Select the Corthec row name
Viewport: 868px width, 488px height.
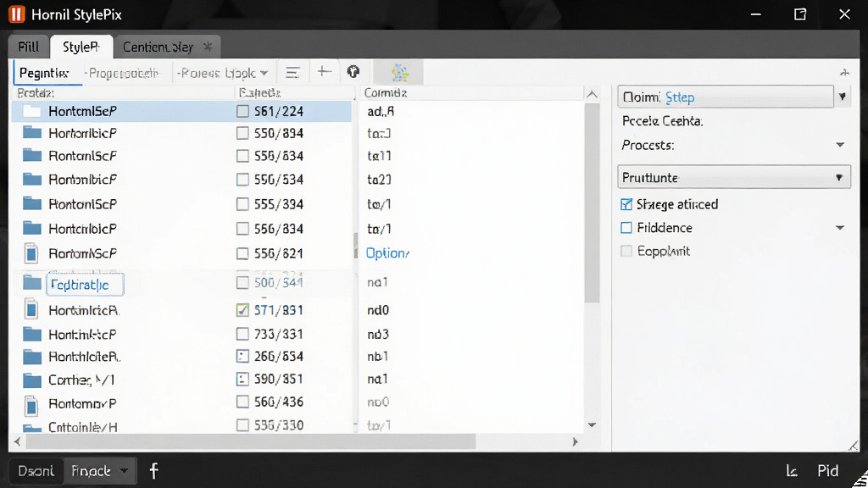click(x=81, y=380)
